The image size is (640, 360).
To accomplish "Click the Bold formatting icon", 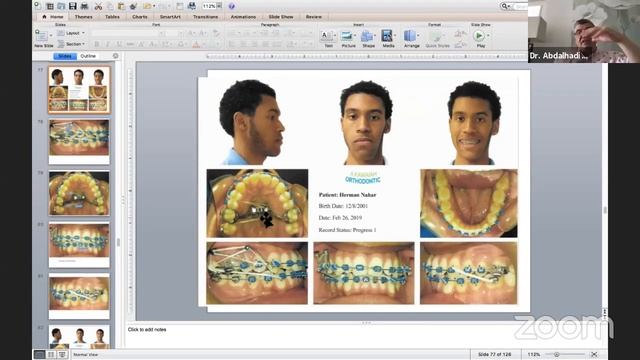I will tap(97, 44).
